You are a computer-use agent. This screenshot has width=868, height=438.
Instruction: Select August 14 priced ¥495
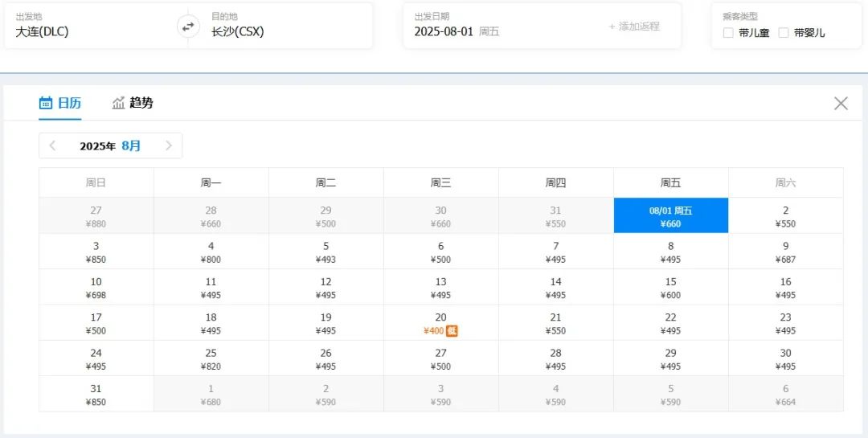click(556, 287)
